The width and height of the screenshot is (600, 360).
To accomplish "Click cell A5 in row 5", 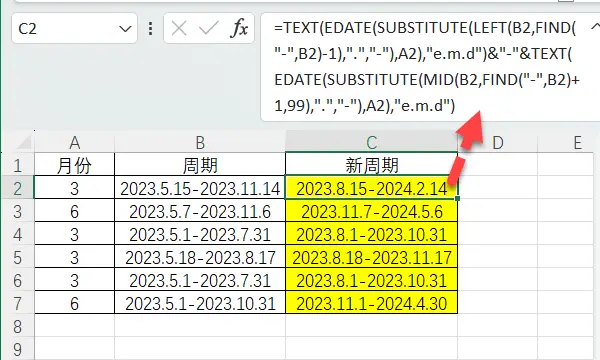I will point(75,257).
